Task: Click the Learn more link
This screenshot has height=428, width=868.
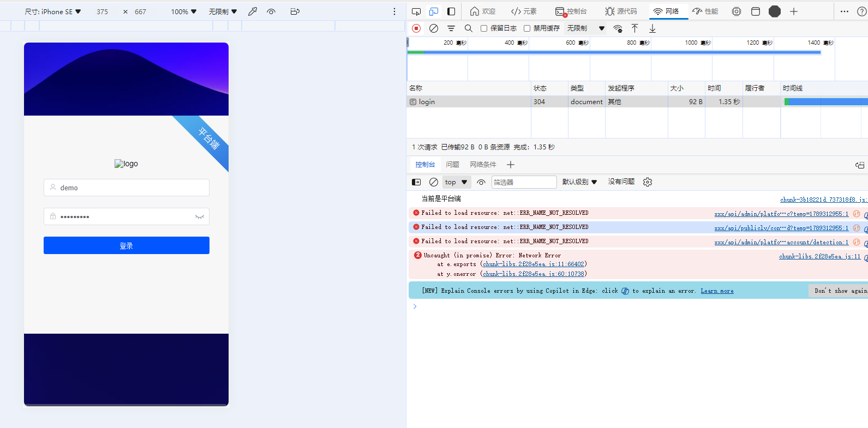Action: [x=717, y=291]
